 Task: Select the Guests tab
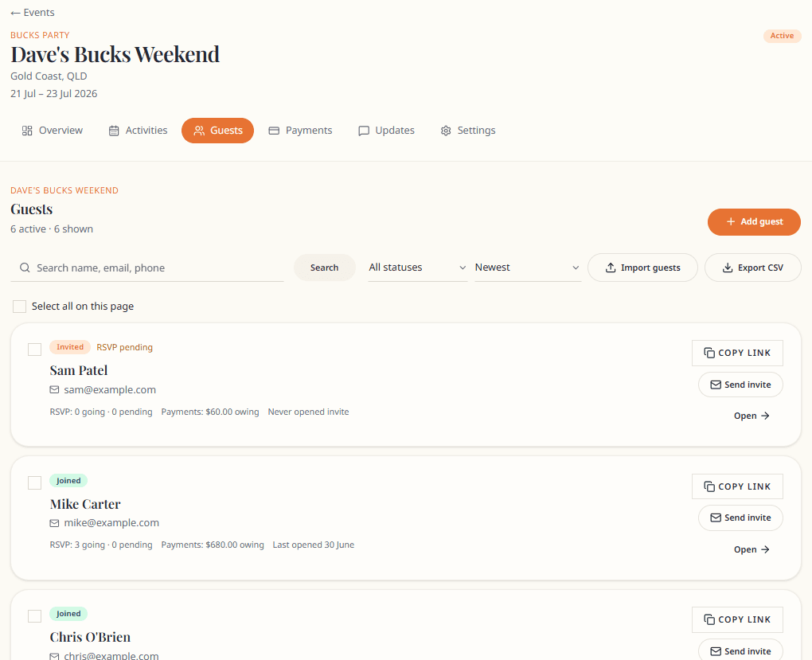click(x=217, y=131)
